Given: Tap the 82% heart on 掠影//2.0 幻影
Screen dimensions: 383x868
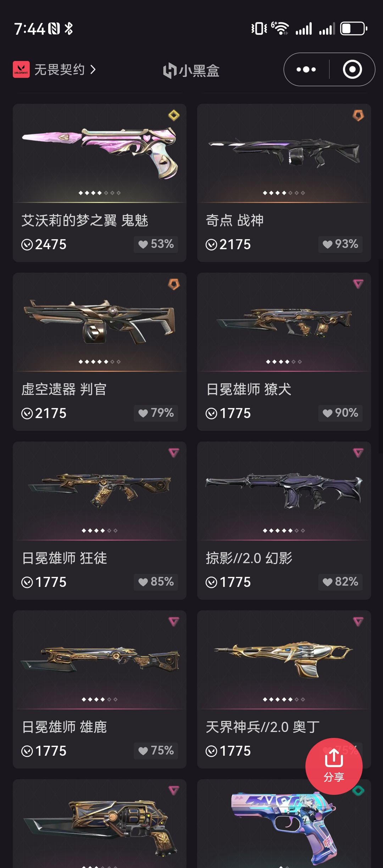Looking at the screenshot, I should [x=340, y=582].
